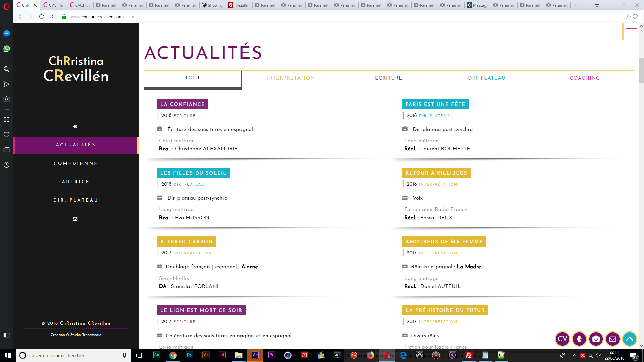Show hidden icons in the system tray

point(574,355)
